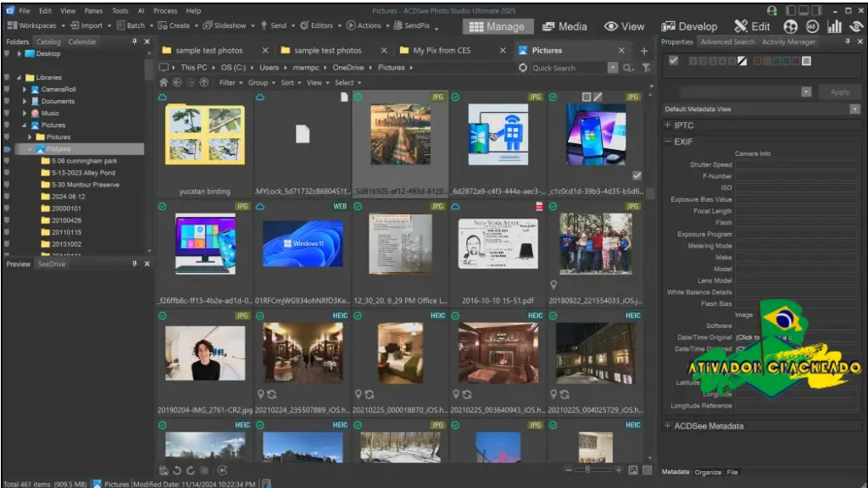Click the circled play icon in bottom toolbar

[223, 470]
